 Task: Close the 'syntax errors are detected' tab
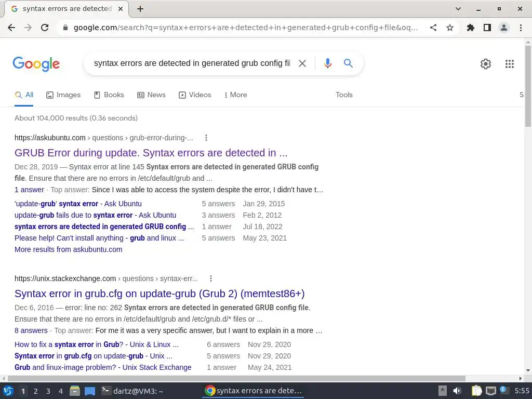(x=121, y=9)
